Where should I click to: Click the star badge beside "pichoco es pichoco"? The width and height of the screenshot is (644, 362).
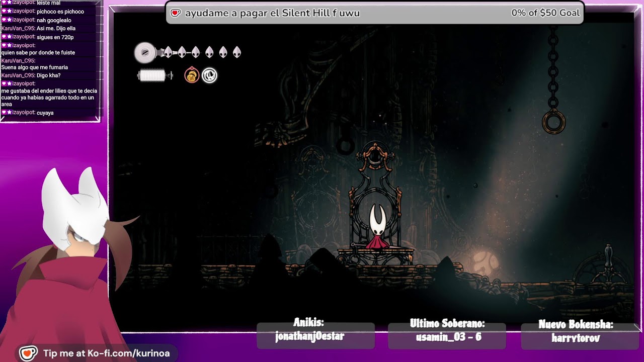coord(9,11)
